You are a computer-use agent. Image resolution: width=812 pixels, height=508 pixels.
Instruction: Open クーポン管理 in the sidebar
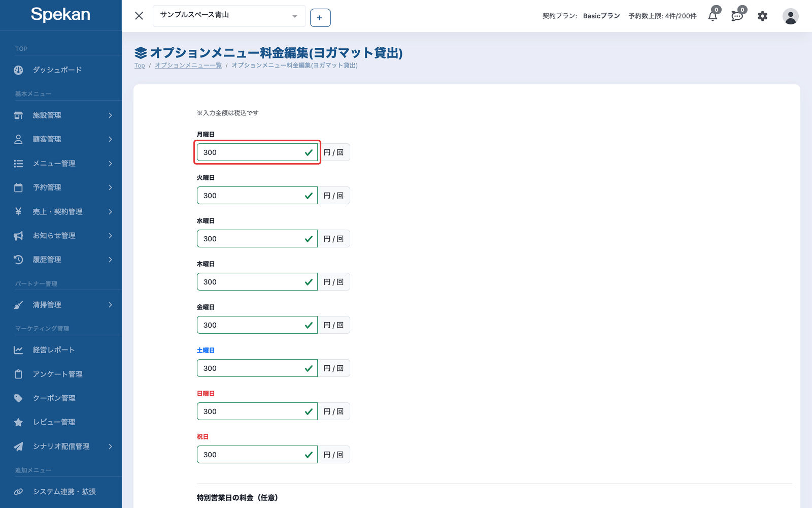point(61,398)
